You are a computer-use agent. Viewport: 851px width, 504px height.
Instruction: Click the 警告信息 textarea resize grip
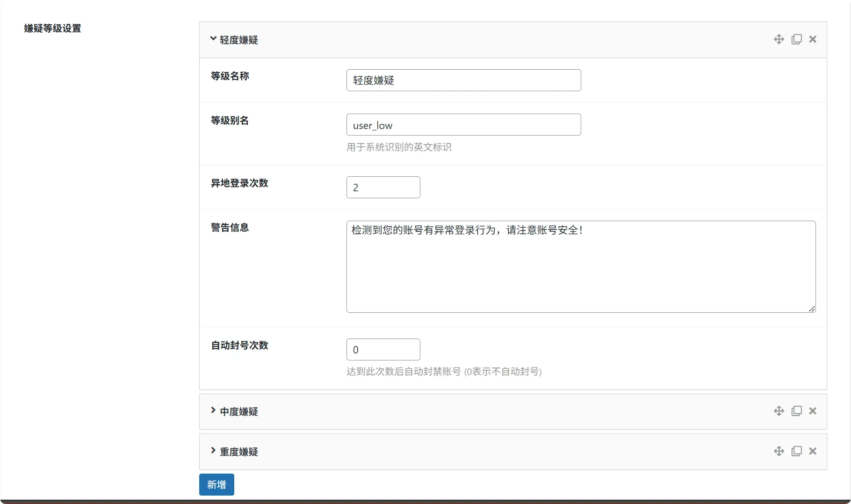812,309
